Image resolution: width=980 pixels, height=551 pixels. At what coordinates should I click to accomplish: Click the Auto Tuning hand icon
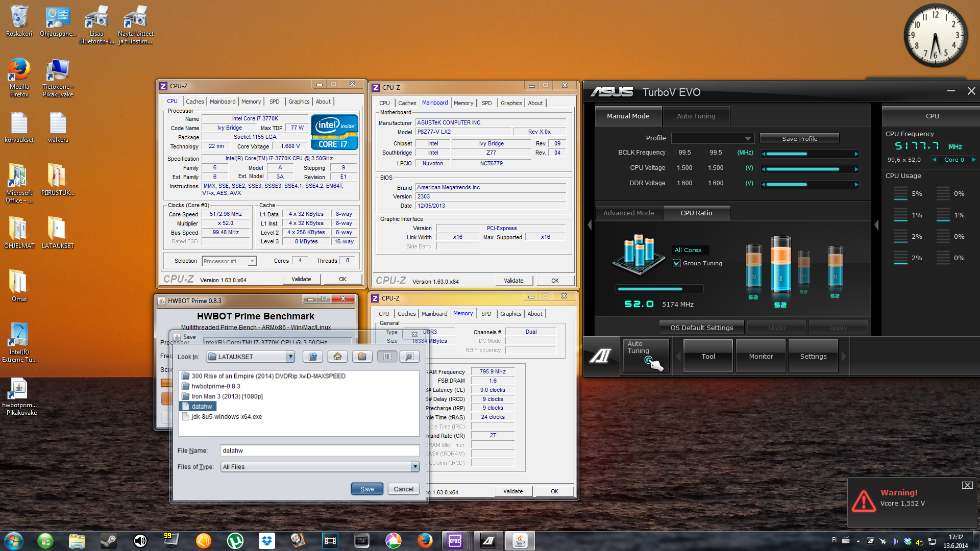646,356
